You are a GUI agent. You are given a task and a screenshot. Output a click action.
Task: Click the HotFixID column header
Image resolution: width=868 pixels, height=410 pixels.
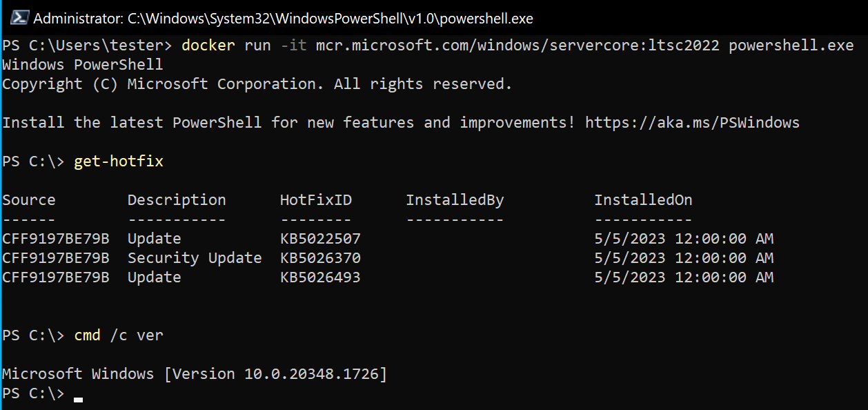pos(316,199)
